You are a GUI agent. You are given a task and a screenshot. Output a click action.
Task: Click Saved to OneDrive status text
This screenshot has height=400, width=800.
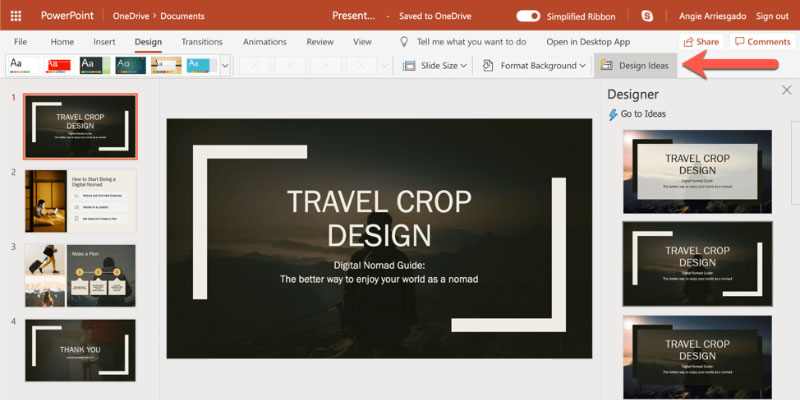point(435,16)
